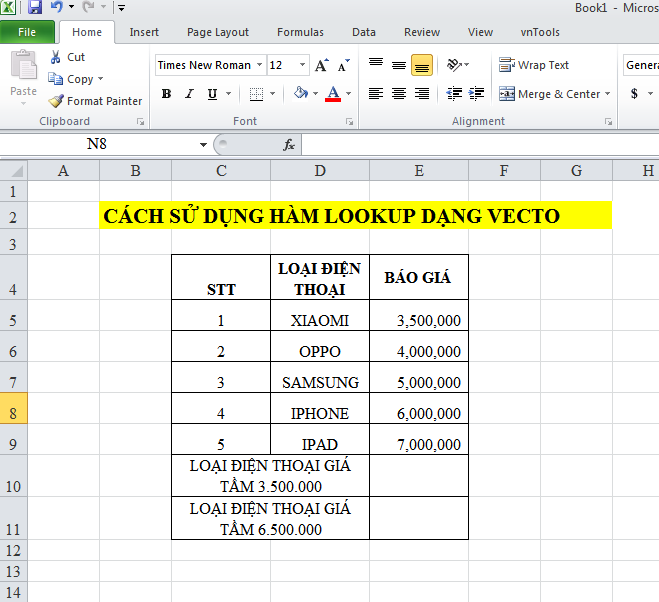
Task: Toggle Align Text Left
Action: (376, 93)
